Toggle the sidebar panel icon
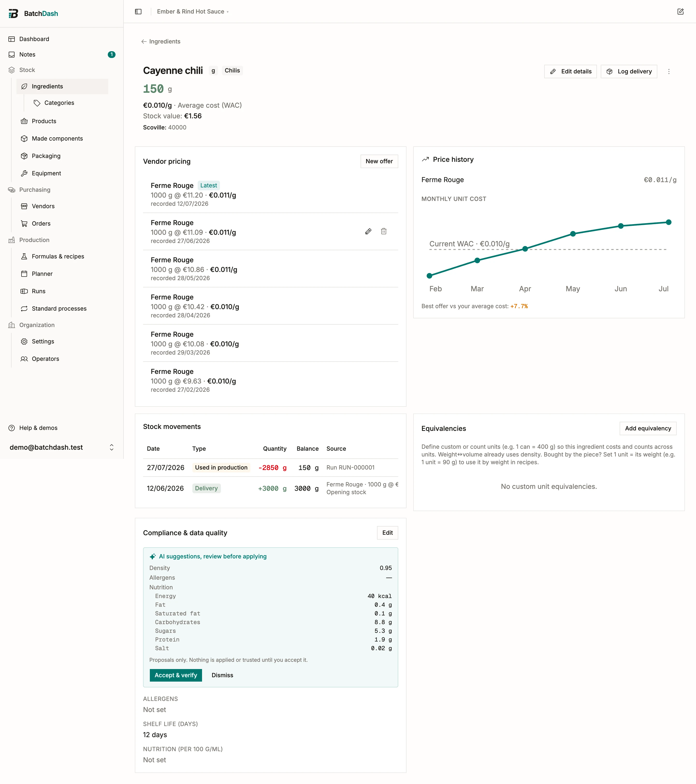The width and height of the screenshot is (696, 784). [138, 12]
